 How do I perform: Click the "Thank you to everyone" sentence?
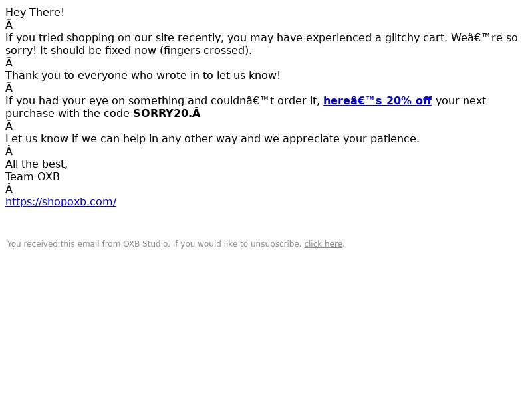(x=143, y=75)
